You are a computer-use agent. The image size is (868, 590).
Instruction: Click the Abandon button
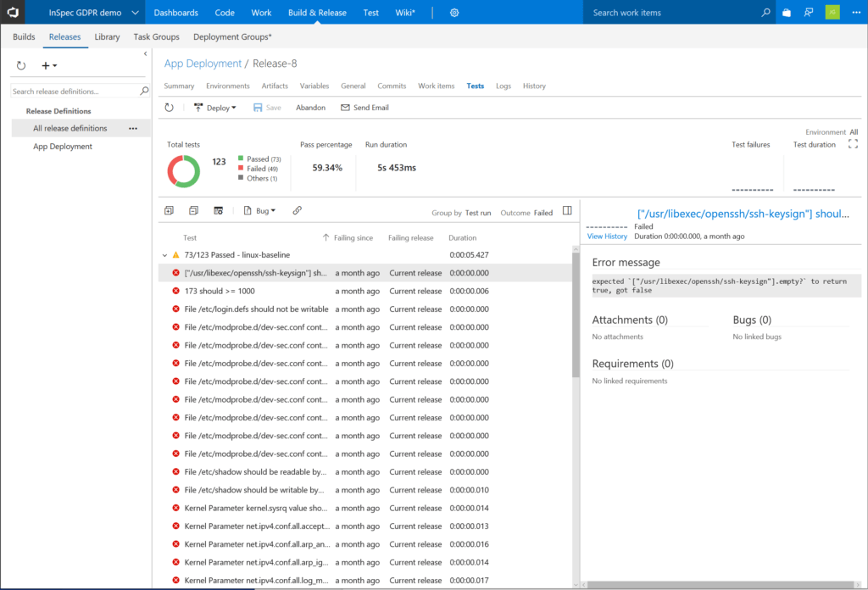pos(310,108)
